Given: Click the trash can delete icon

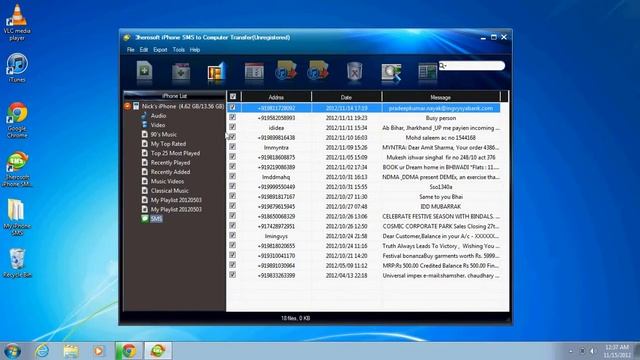Looking at the screenshot, I should click(x=354, y=71).
